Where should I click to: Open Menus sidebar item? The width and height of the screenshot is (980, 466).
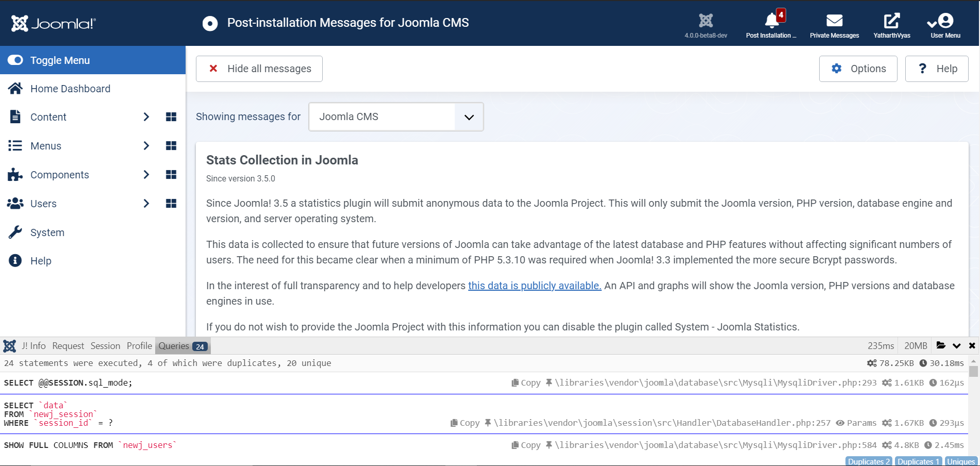coord(46,146)
